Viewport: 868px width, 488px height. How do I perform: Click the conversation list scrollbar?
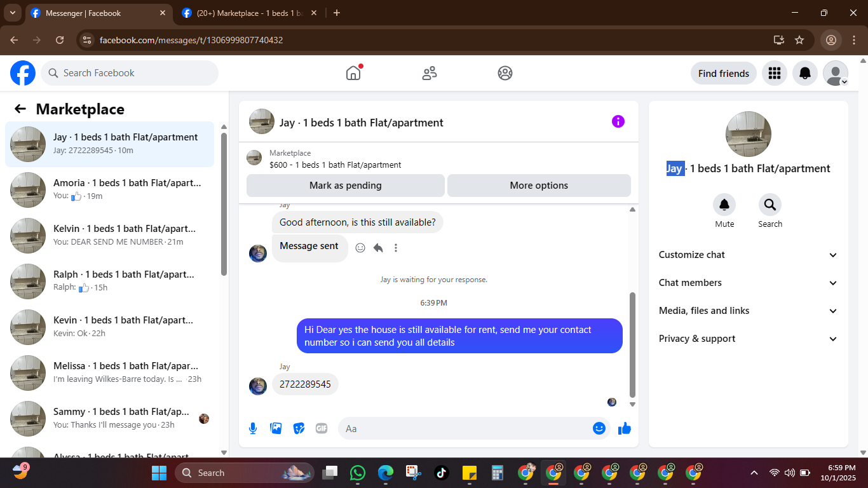[x=224, y=203]
